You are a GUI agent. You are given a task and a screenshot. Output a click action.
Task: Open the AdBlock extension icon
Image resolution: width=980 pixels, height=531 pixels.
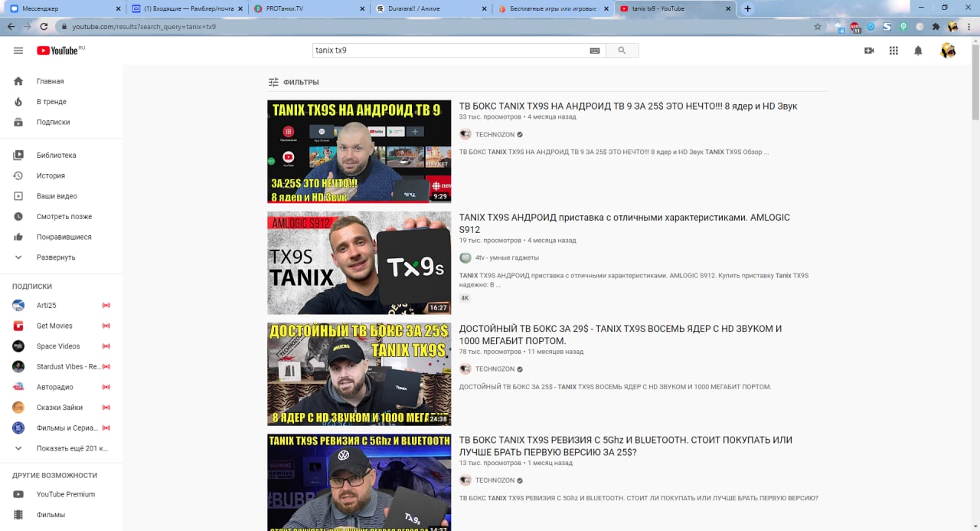855,27
